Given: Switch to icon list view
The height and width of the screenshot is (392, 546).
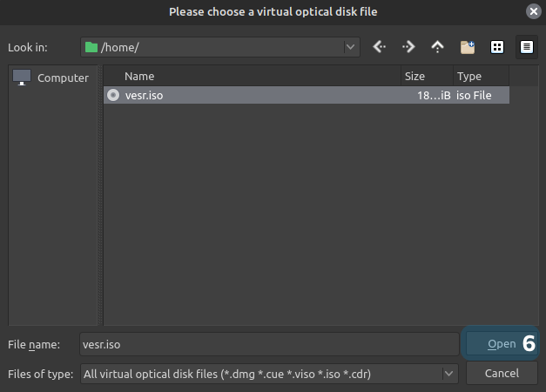Looking at the screenshot, I should pos(497,47).
